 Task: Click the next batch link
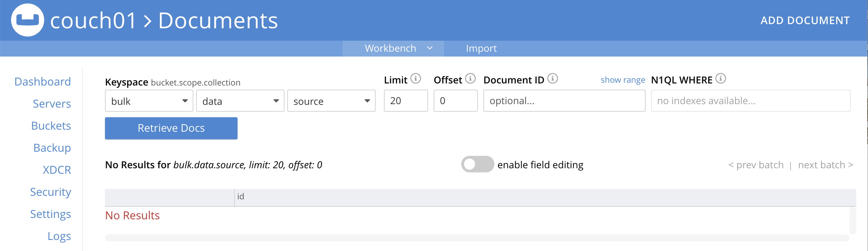[x=825, y=165]
